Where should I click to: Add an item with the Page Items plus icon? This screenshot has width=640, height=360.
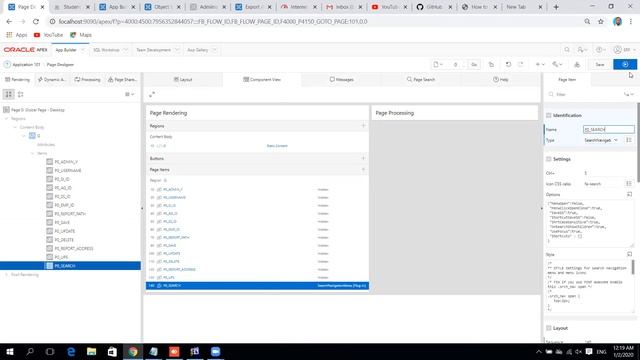tap(363, 169)
